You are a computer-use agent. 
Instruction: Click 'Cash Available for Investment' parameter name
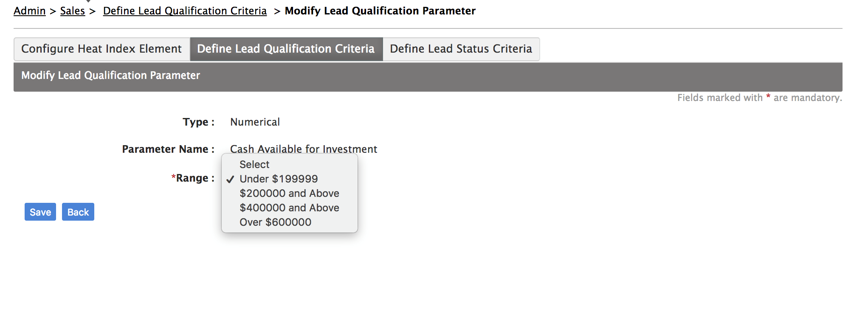[303, 149]
